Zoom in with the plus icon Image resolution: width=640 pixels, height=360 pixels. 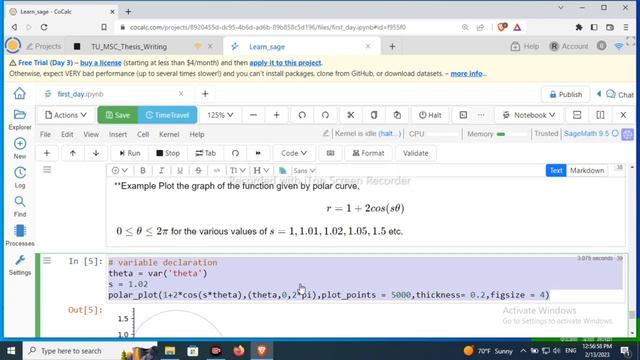coord(276,115)
